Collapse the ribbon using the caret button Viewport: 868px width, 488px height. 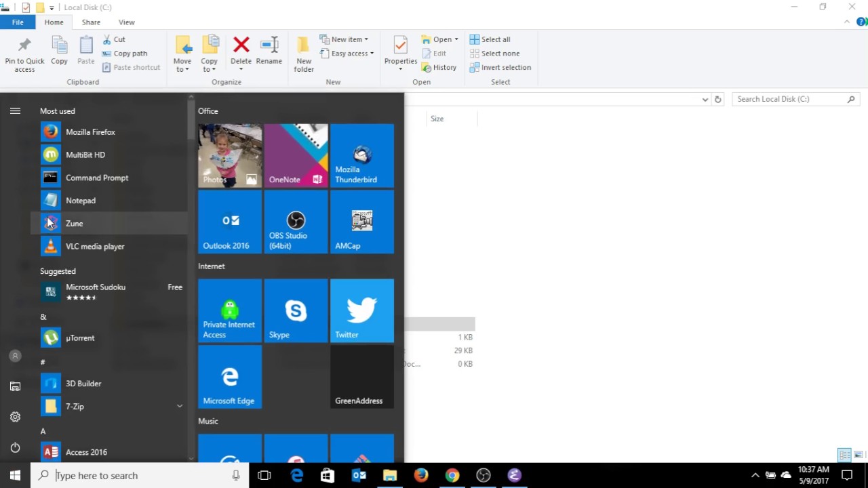point(847,22)
